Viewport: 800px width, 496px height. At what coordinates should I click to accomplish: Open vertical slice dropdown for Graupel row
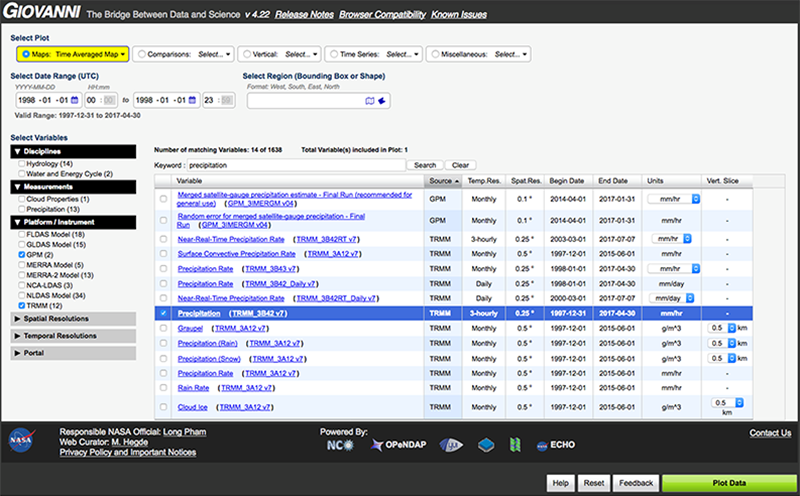click(722, 328)
